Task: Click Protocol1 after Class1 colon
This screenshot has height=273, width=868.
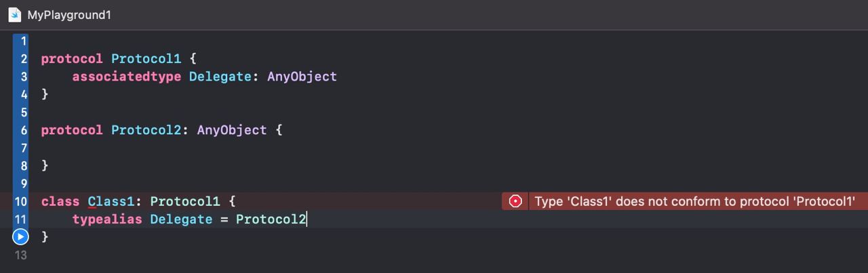Action: (185, 201)
